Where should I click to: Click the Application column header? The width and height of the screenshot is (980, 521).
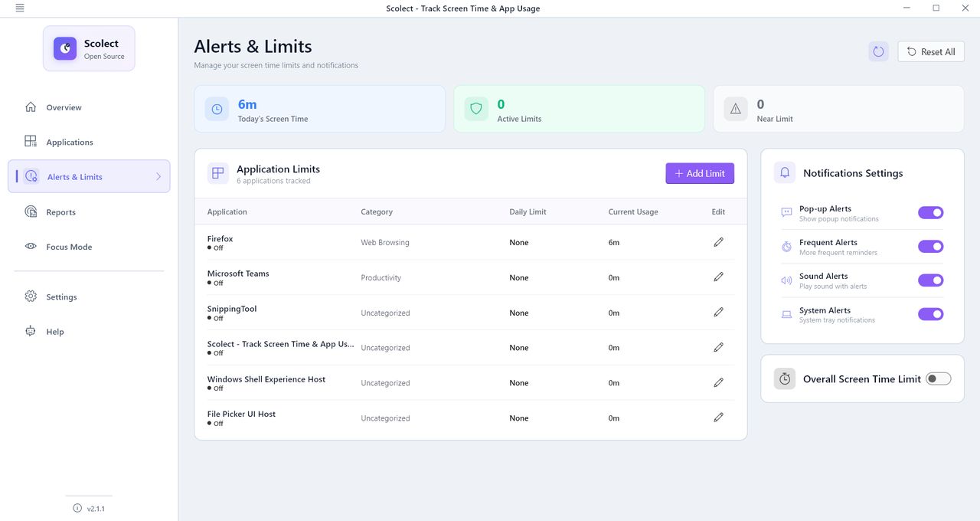[227, 211]
